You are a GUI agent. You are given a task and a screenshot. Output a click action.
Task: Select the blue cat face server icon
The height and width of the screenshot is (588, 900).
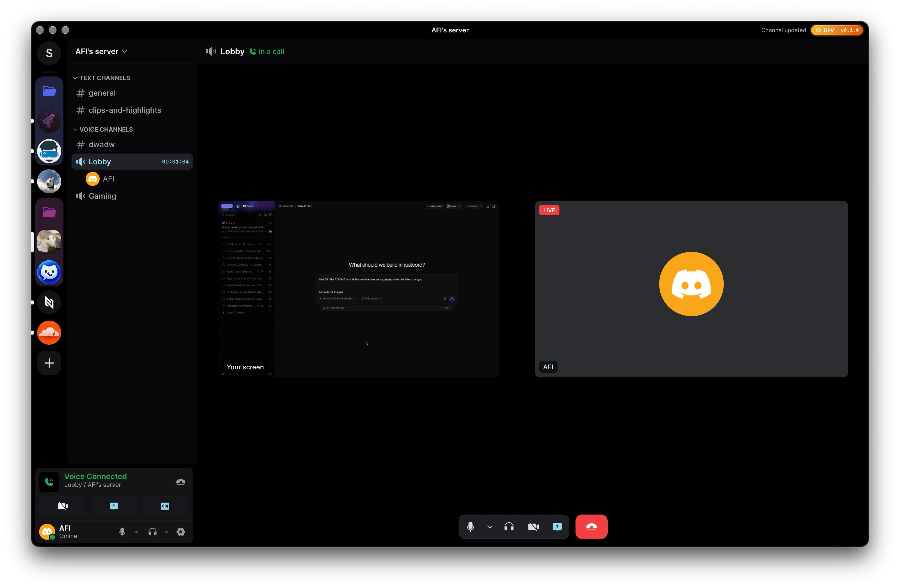49,272
